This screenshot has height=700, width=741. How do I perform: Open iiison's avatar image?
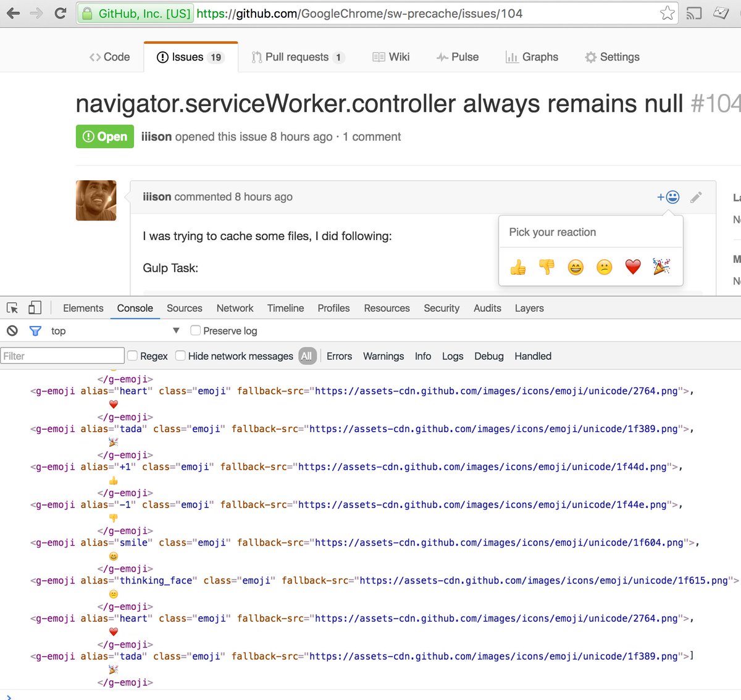click(x=96, y=201)
